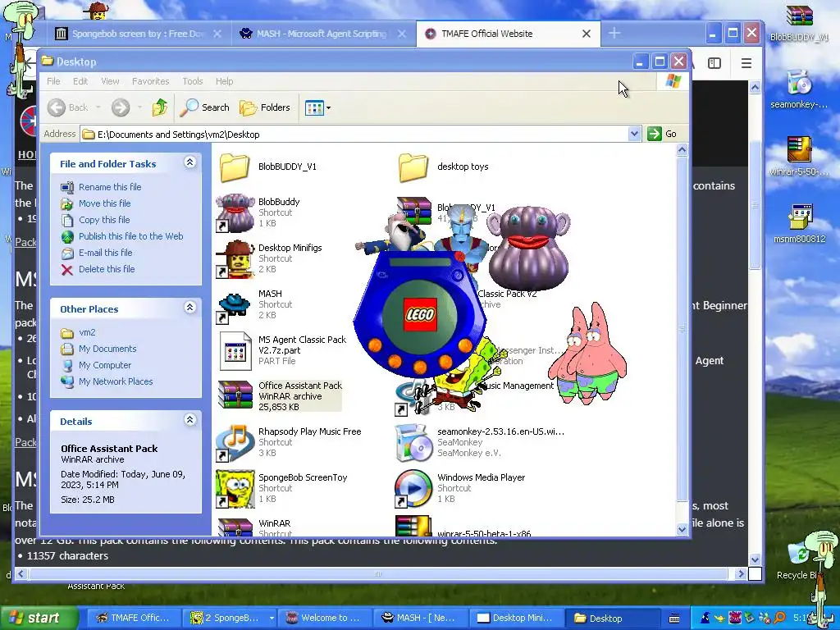Screen dimensions: 840x630
Task: Switch to the Desktop Mini... taskbar button
Action: 517,618
